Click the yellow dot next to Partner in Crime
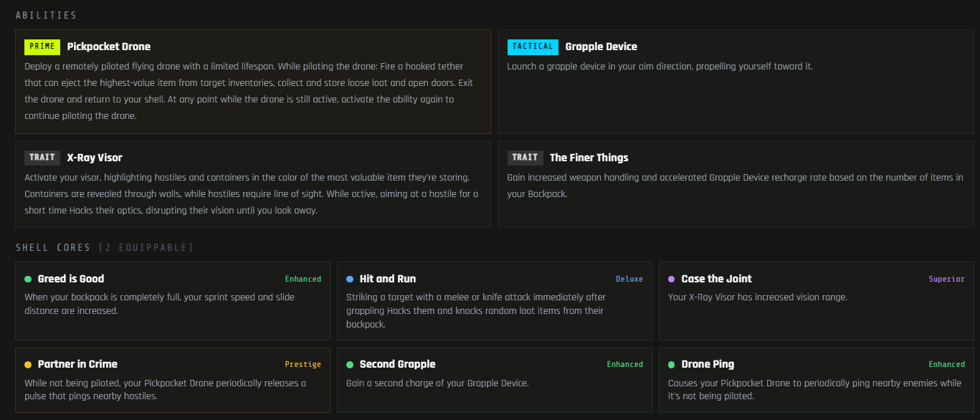Image resolution: width=980 pixels, height=420 pixels. (x=28, y=364)
